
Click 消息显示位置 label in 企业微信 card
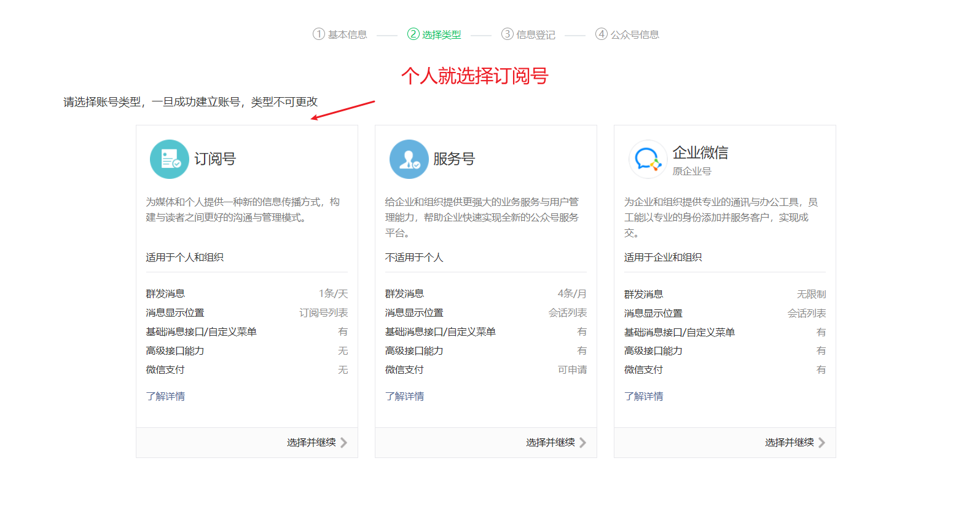(653, 314)
